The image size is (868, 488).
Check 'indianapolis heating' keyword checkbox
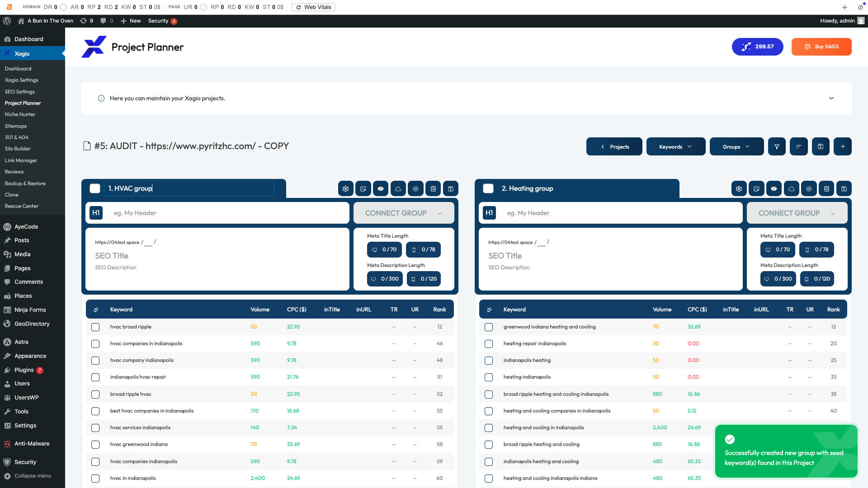pos(489,361)
